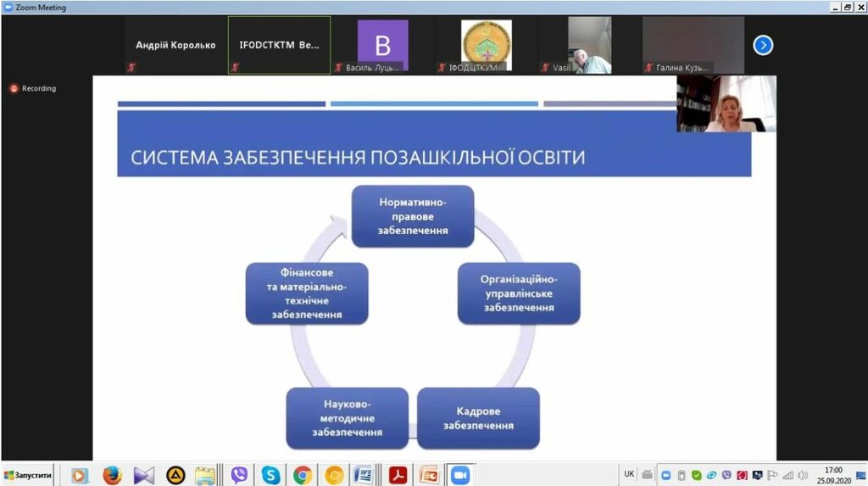
Task: Click the Zoom Meeting window title bar icon
Action: coord(8,7)
